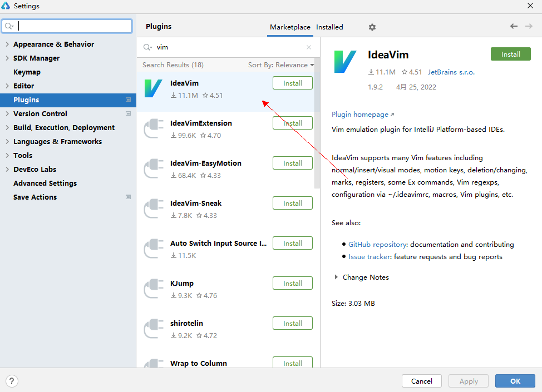Switch to the Marketplace tab
The width and height of the screenshot is (542, 392).
[x=290, y=27]
